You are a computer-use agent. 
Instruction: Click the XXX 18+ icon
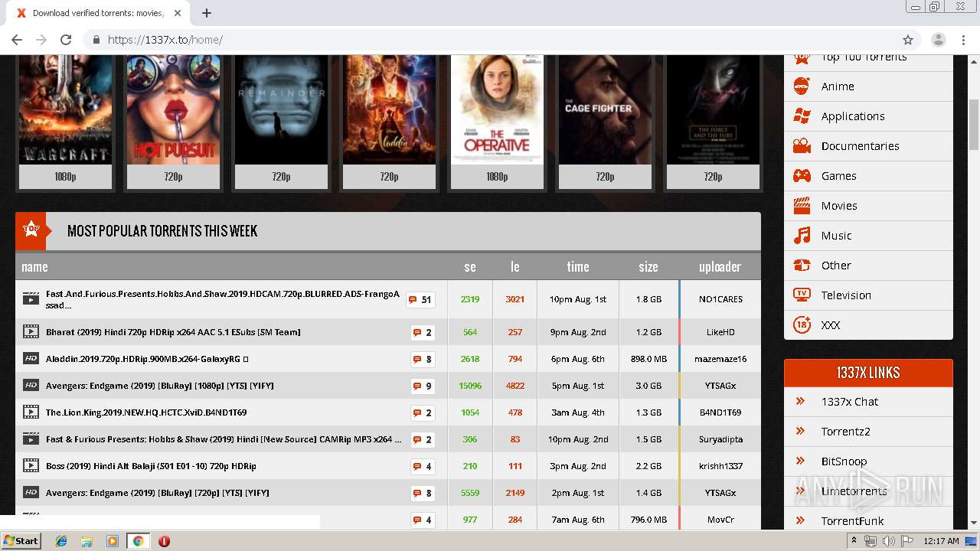point(802,325)
